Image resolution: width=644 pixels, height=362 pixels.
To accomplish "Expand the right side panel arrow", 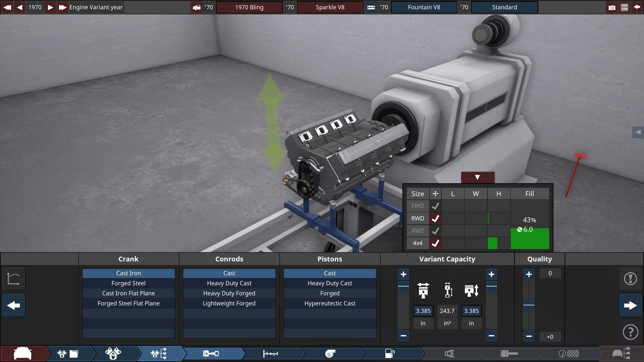I will click(638, 132).
